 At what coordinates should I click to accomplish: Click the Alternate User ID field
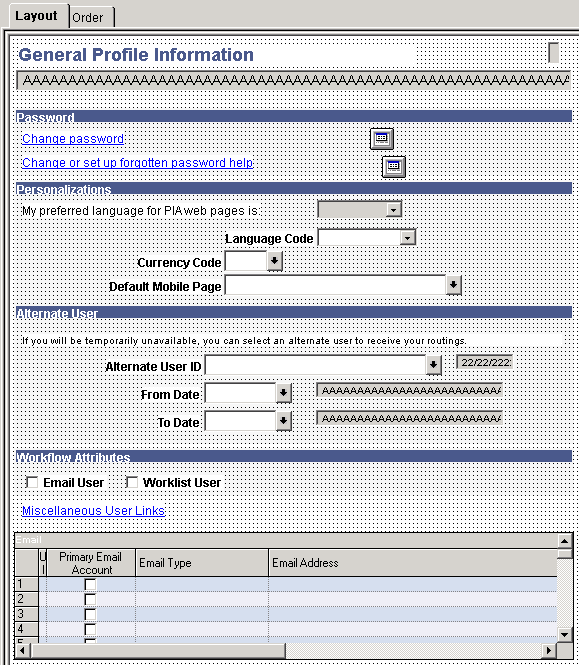315,365
